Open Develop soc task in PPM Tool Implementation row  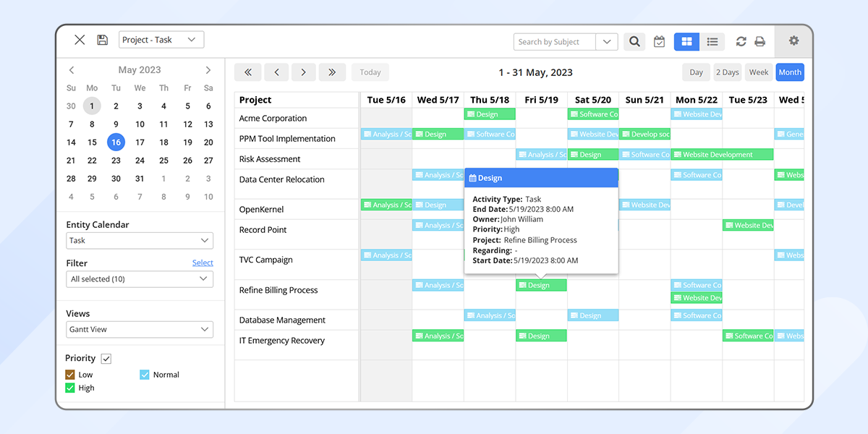(644, 135)
